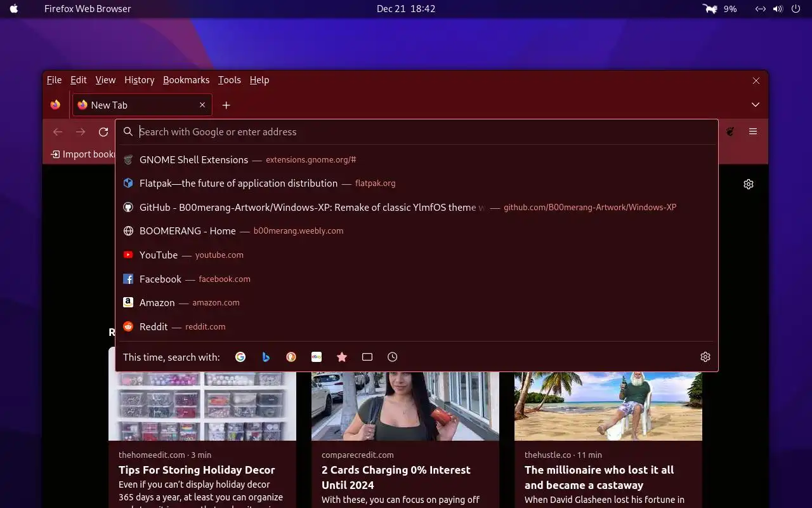Open the Tools menu

(x=230, y=80)
